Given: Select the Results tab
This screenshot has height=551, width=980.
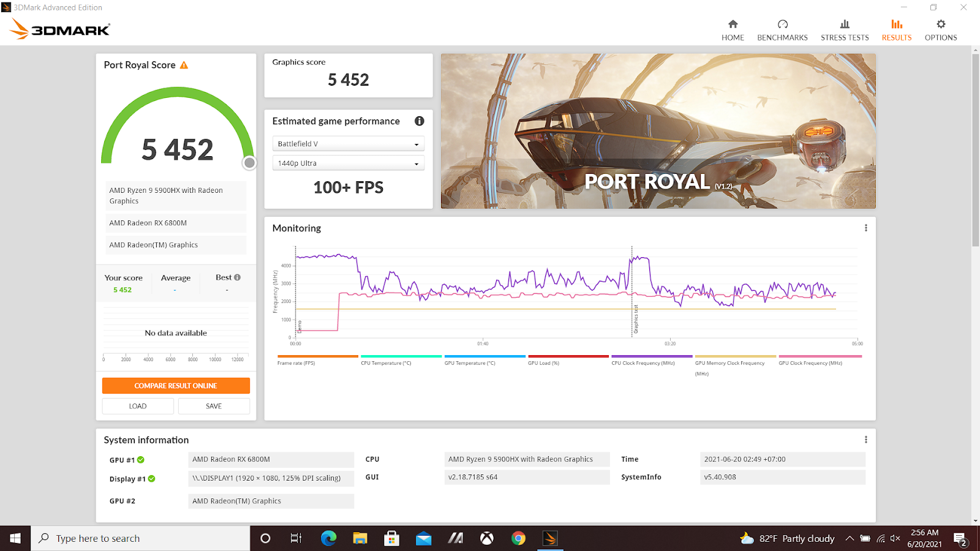Looking at the screenshot, I should [897, 30].
